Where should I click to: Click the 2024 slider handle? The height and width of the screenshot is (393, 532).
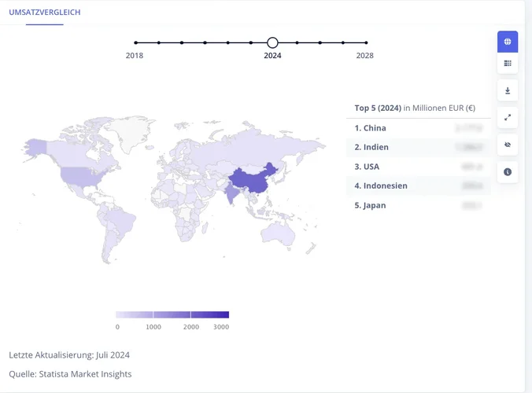272,42
